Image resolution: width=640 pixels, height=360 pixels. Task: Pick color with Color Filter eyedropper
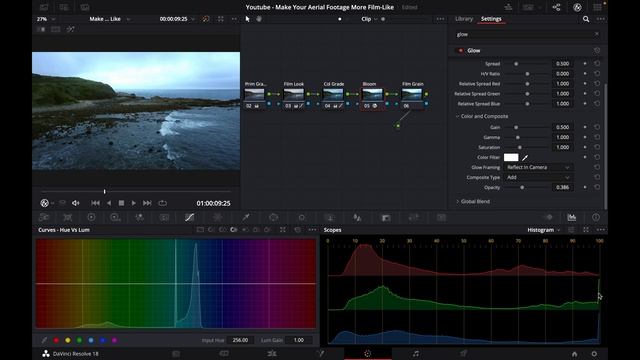click(525, 158)
